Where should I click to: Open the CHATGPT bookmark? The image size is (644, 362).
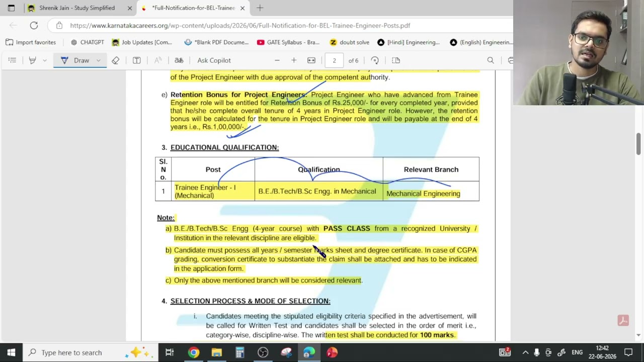click(x=87, y=42)
